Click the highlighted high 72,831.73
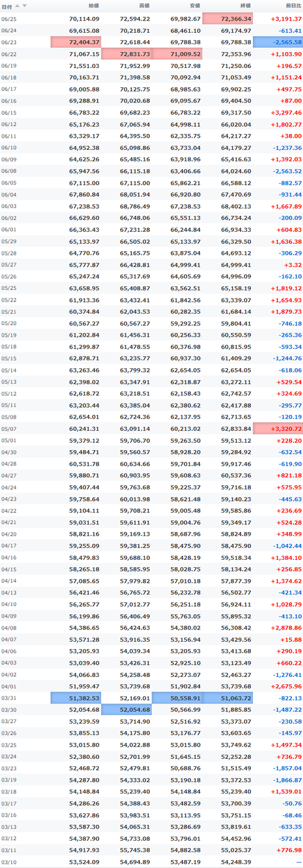The width and height of the screenshot is (303, 868). [x=127, y=54]
